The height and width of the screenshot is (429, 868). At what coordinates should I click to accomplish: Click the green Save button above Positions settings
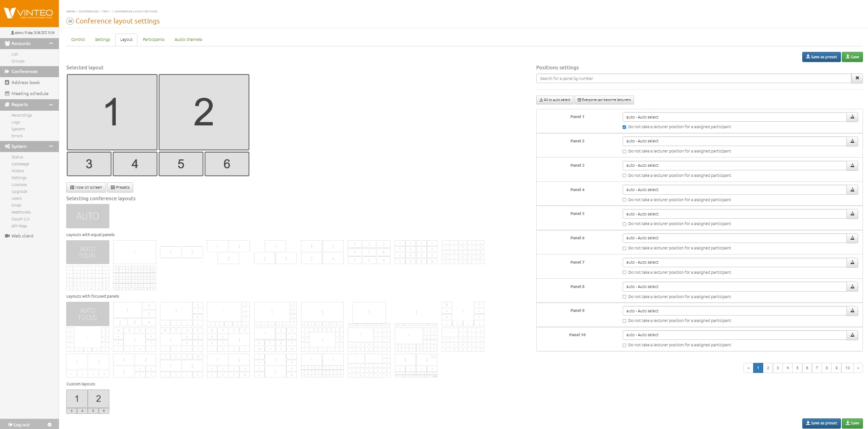(852, 57)
